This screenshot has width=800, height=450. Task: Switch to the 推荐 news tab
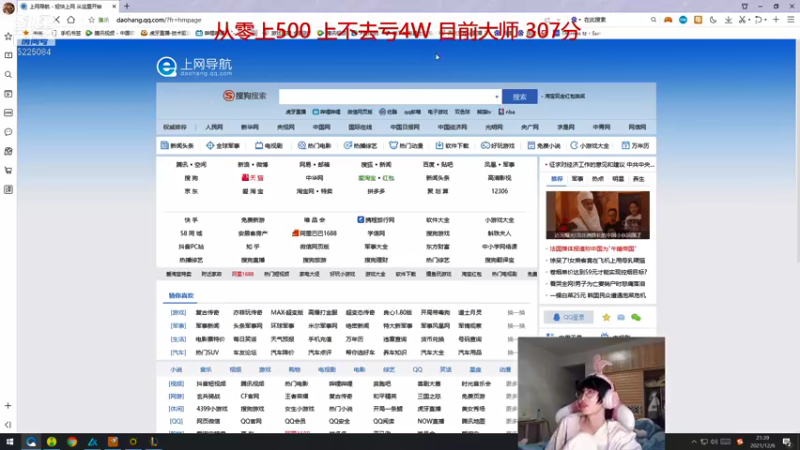point(557,179)
